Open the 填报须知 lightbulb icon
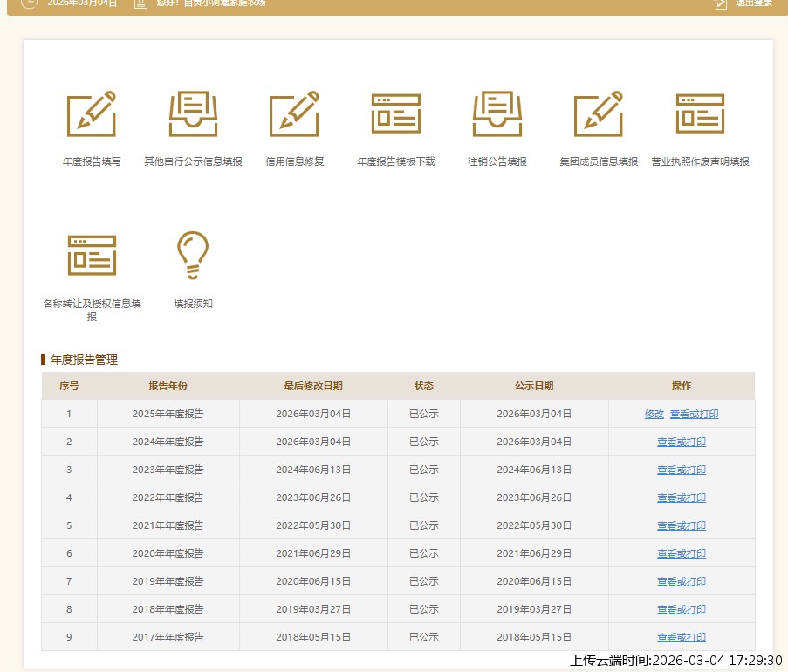The height and width of the screenshot is (672, 788). click(193, 255)
